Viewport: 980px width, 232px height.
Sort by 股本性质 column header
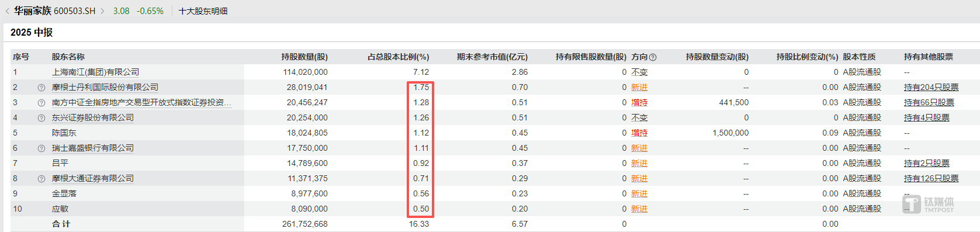click(x=859, y=57)
